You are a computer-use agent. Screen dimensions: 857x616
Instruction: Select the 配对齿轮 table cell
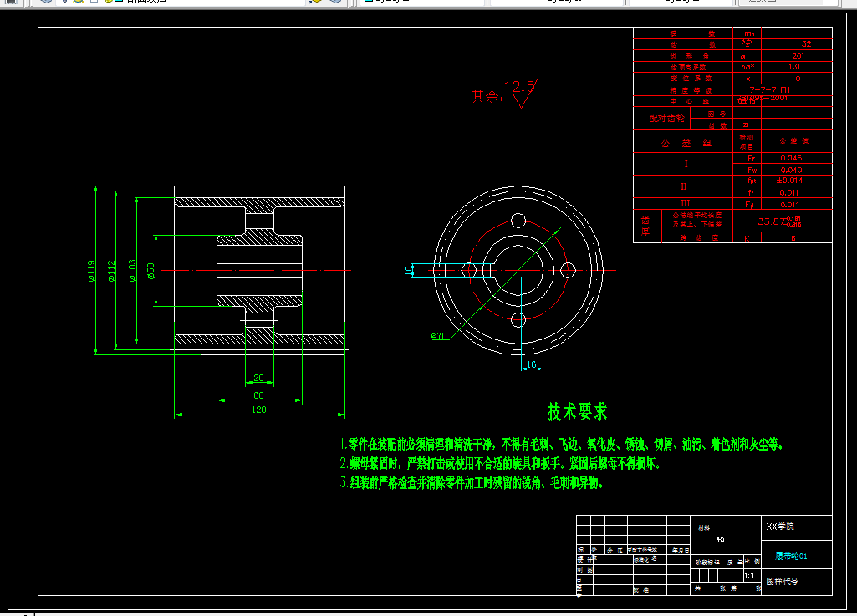click(666, 118)
